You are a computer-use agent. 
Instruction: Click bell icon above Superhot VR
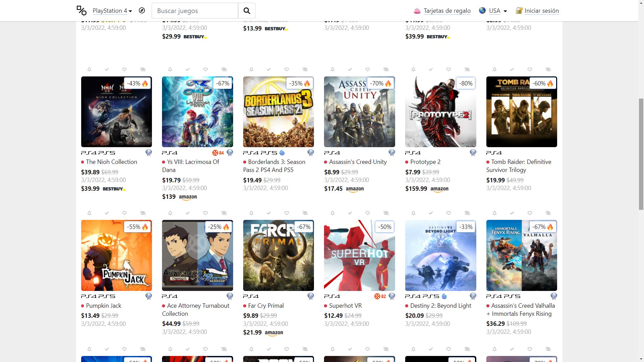[x=332, y=213]
